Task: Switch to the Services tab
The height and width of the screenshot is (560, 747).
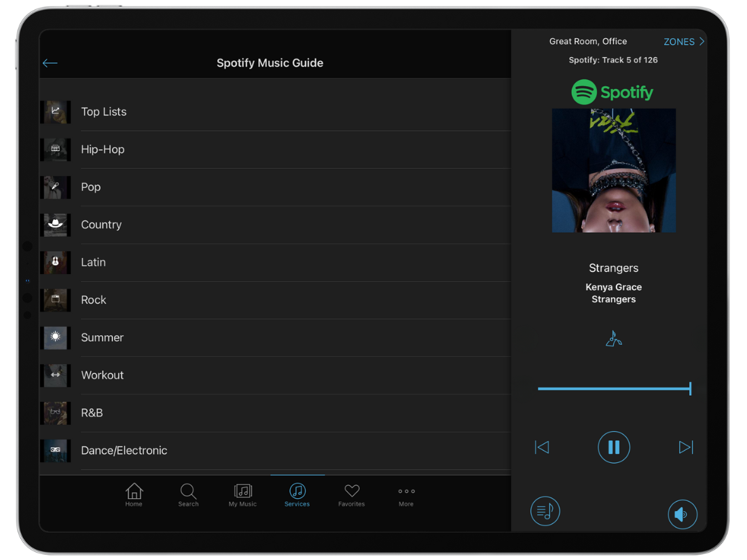Action: point(297,494)
